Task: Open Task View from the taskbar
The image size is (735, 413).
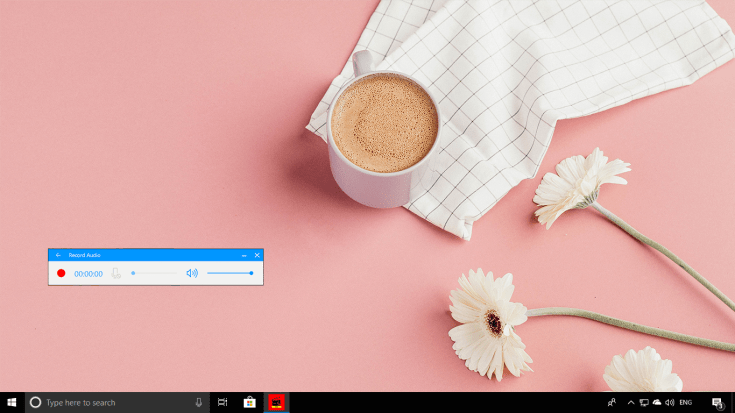Action: [222, 402]
